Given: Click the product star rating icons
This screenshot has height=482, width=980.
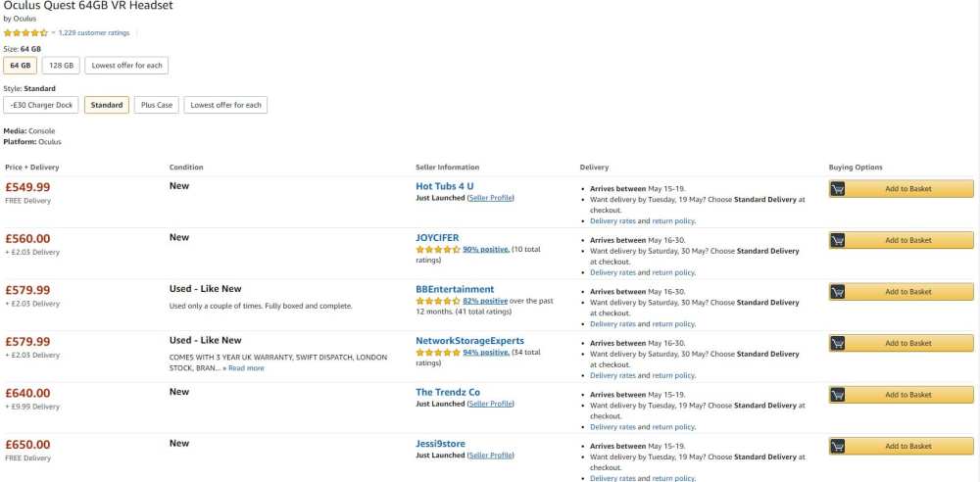Looking at the screenshot, I should (25, 32).
